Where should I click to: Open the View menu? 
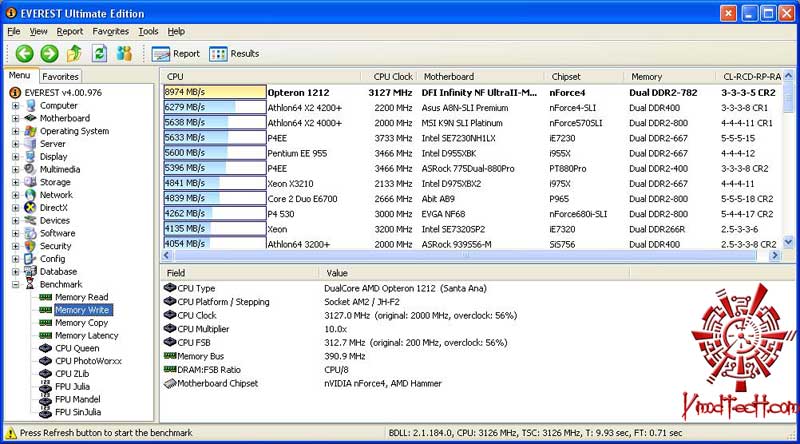tap(38, 31)
